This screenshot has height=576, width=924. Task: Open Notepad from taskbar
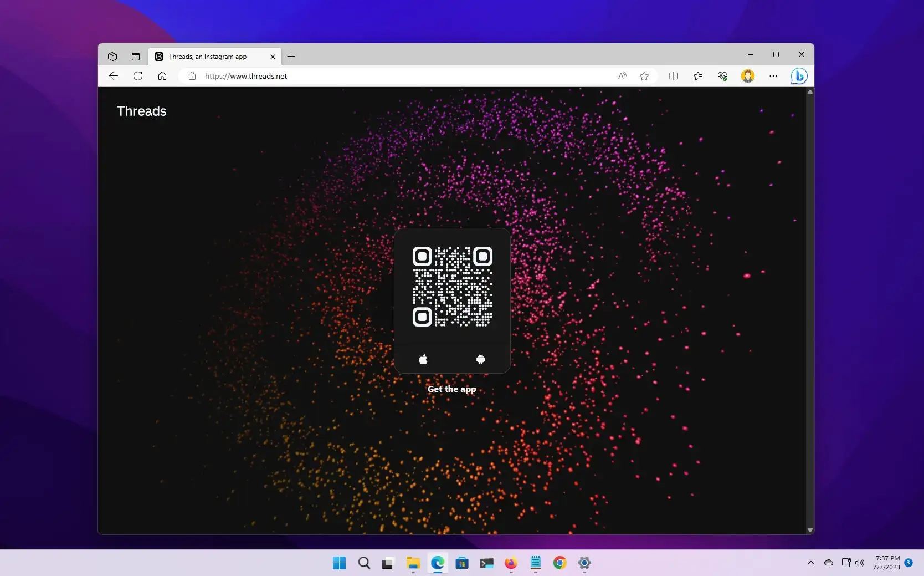click(535, 563)
